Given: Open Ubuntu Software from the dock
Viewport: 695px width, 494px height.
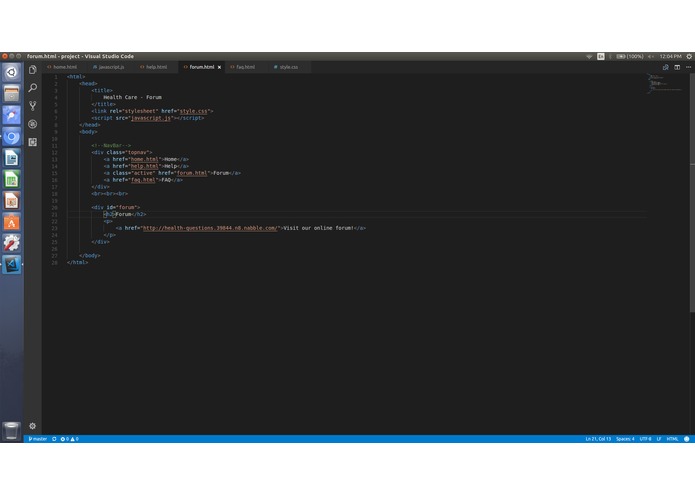Looking at the screenshot, I should point(12,222).
